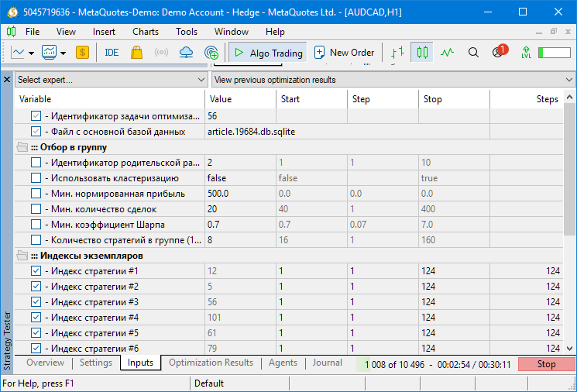Click the folder icon of Отбор в группу
The width and height of the screenshot is (577, 392).
coord(22,147)
